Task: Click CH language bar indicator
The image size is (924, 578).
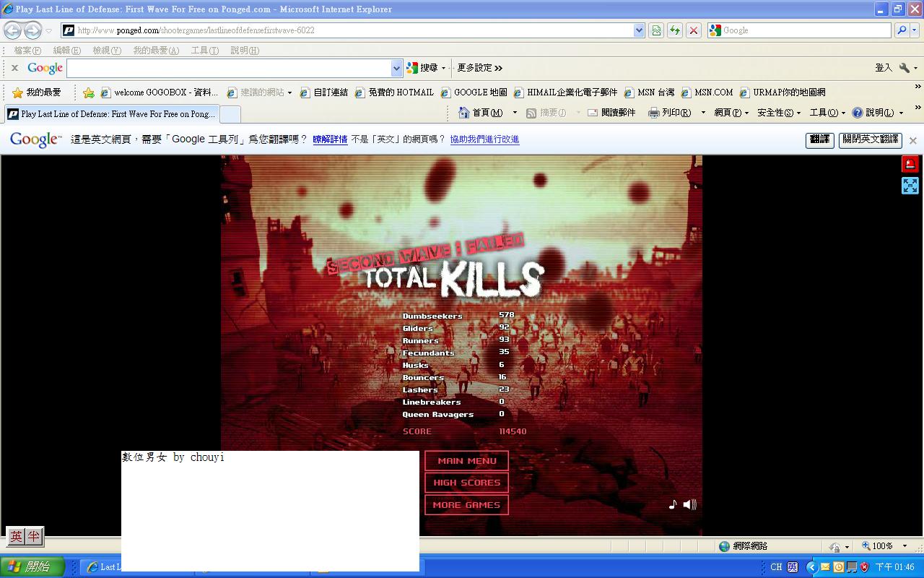Action: (x=776, y=567)
